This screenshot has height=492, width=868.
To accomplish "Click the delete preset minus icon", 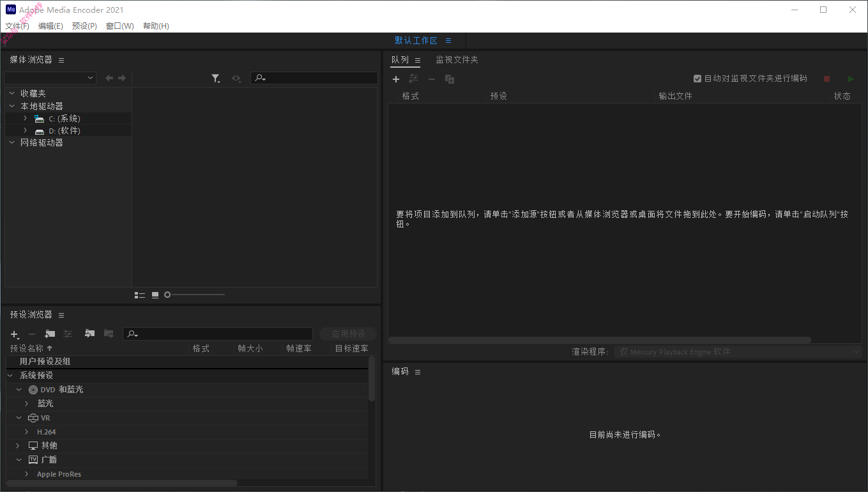I will click(x=32, y=334).
